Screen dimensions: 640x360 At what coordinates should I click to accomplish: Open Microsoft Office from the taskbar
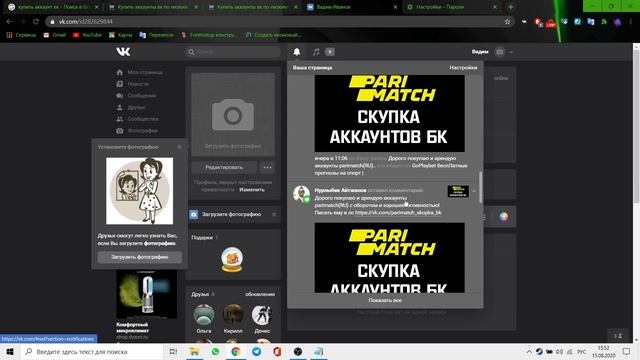[x=277, y=351]
